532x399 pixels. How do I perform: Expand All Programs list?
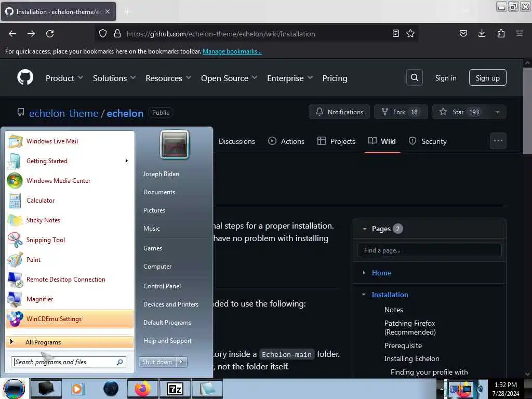70,342
